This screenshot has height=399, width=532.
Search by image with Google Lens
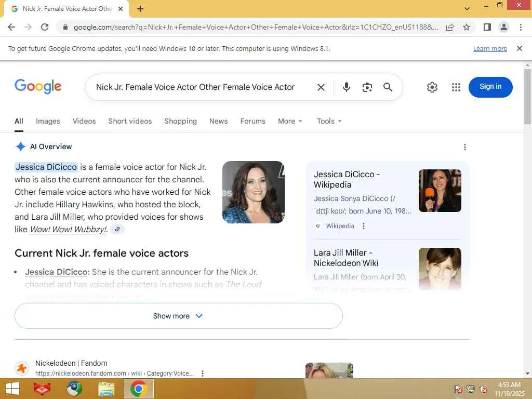click(367, 87)
